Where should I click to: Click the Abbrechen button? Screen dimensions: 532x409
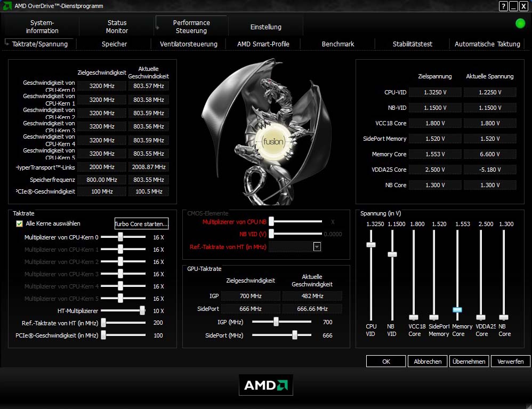pyautogui.click(x=428, y=362)
